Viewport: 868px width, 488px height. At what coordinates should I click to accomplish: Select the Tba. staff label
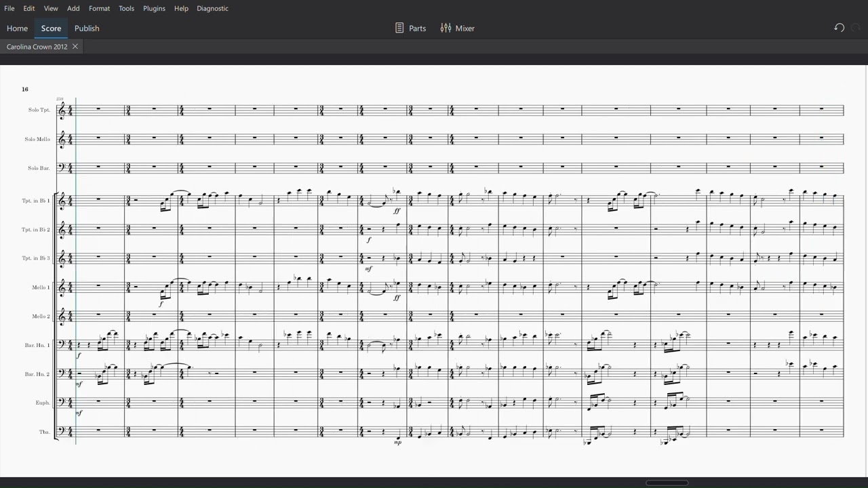45,432
